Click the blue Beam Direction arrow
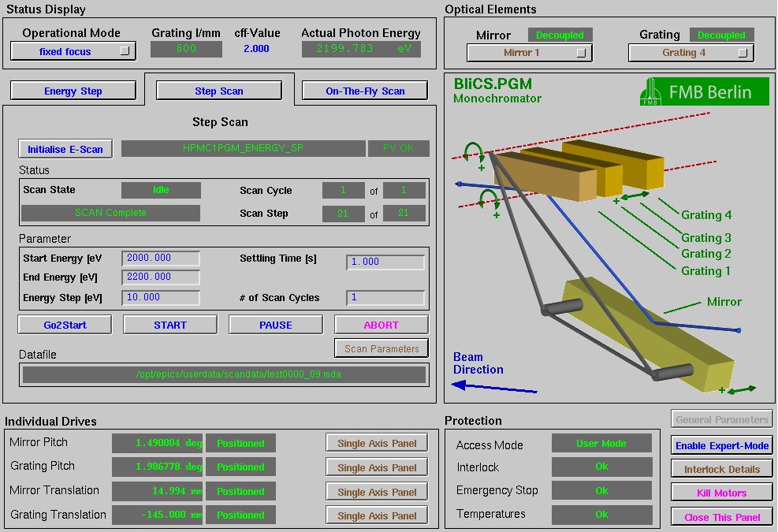Viewport: 778px width, 532px height. pyautogui.click(x=494, y=387)
